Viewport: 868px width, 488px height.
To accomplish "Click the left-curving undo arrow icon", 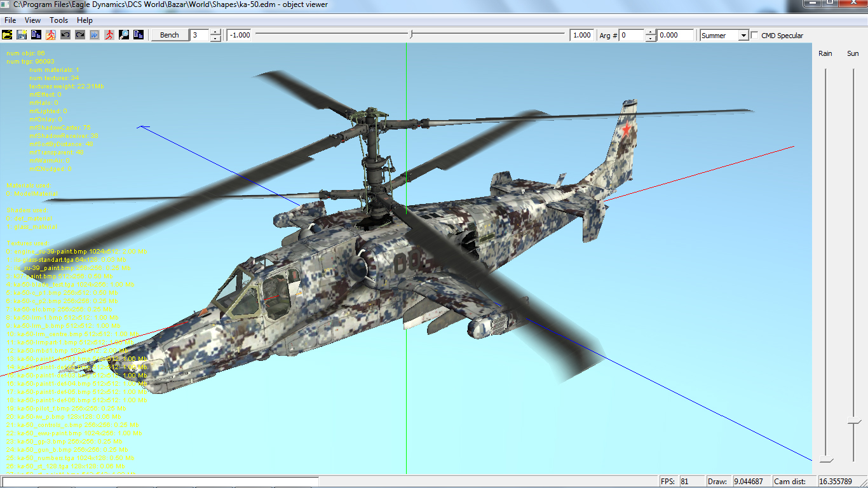I will 65,35.
